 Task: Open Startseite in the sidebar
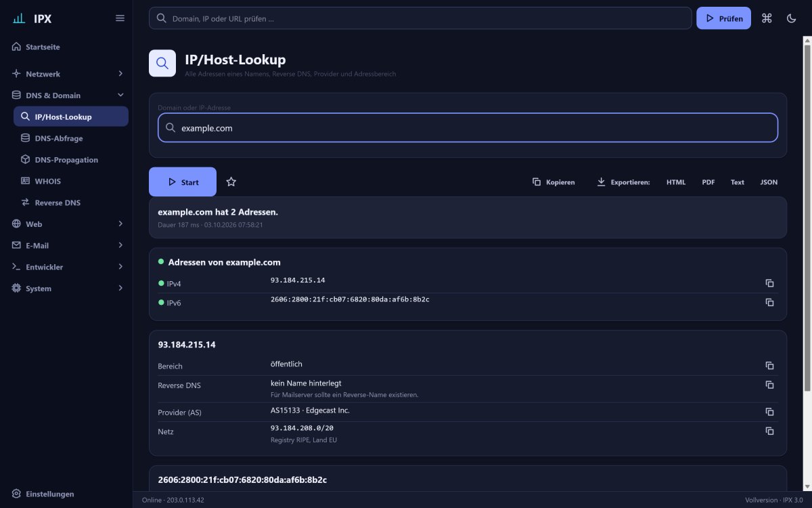click(66, 47)
